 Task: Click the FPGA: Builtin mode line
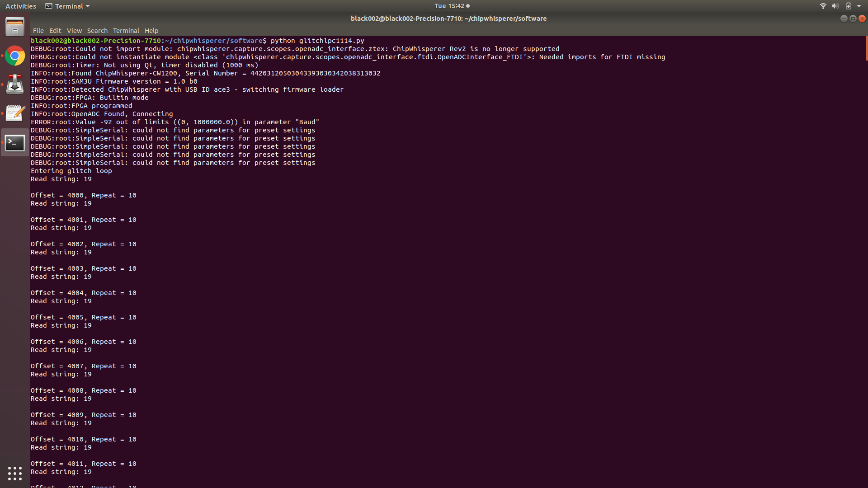(90, 98)
